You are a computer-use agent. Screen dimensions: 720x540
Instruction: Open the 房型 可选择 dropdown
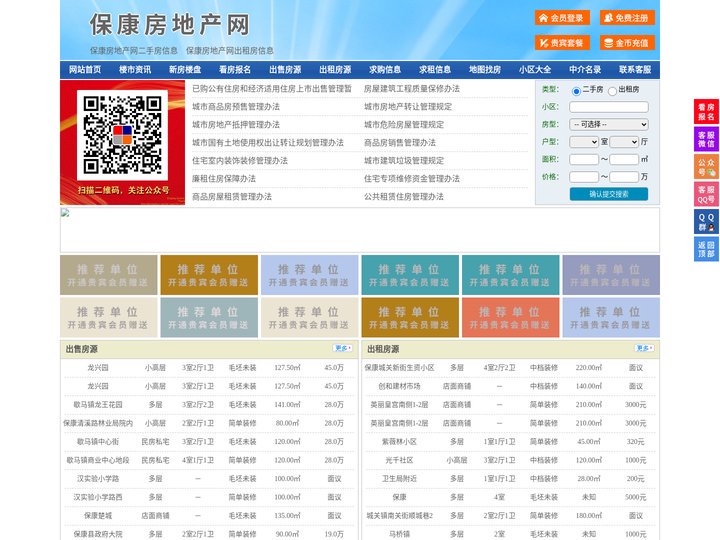click(x=608, y=124)
